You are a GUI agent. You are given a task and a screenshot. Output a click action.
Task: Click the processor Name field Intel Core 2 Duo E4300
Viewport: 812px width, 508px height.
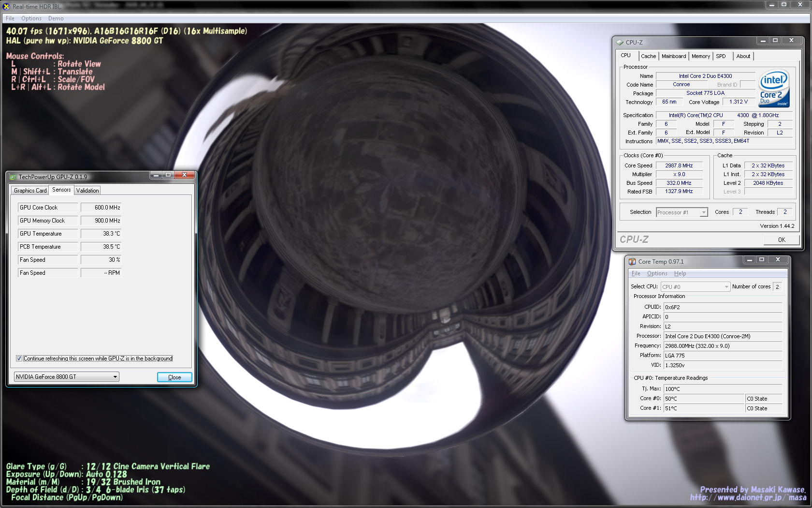[705, 76]
